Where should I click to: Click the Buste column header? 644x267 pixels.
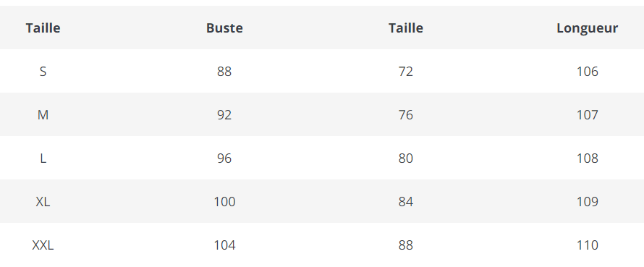coord(224,28)
